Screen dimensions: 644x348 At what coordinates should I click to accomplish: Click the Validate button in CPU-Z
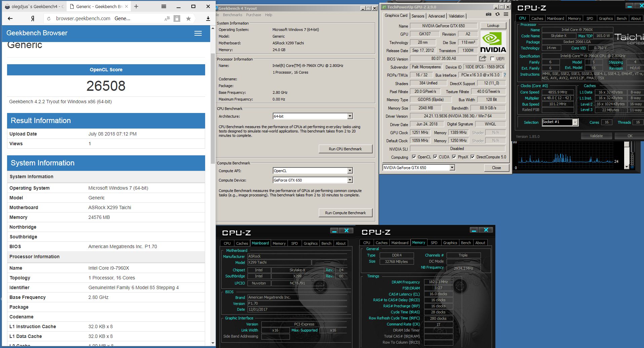click(596, 136)
